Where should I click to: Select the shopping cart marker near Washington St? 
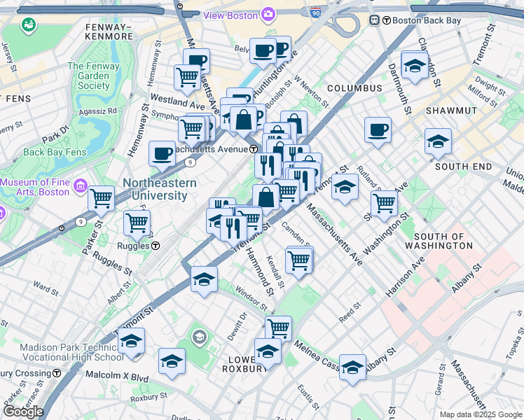point(384,204)
